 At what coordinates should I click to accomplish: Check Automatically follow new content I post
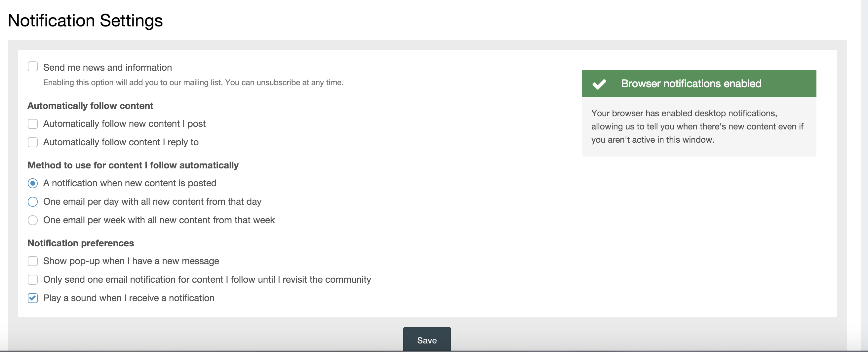(33, 124)
